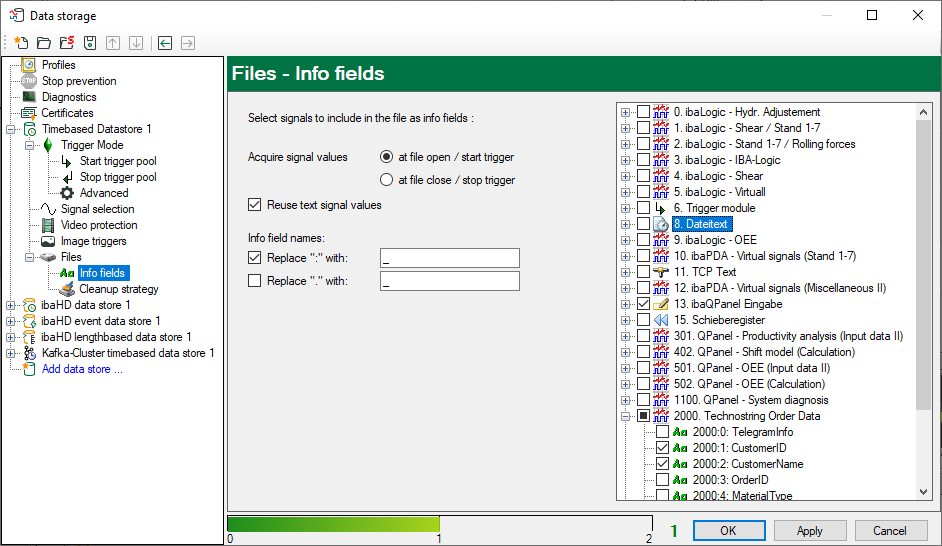Collapse the 2000. Technostring Order Data node
The image size is (942, 546).
625,416
